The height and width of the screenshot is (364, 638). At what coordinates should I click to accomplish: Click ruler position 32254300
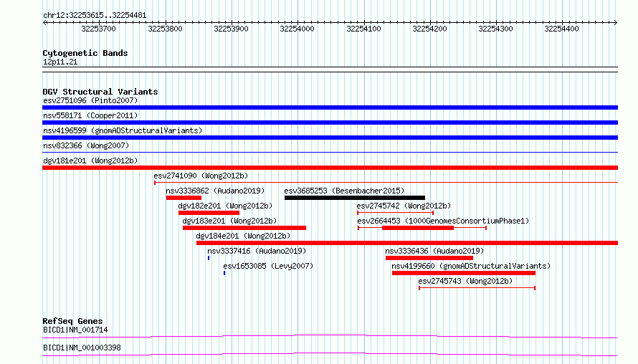[x=495, y=29]
